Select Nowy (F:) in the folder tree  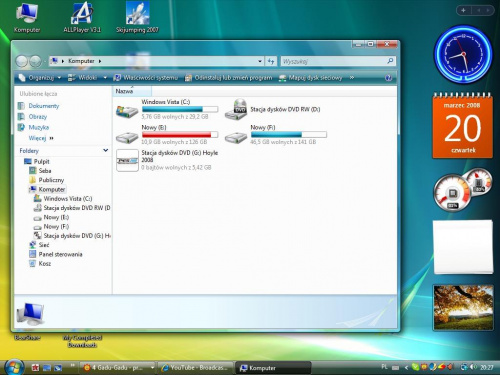56,227
